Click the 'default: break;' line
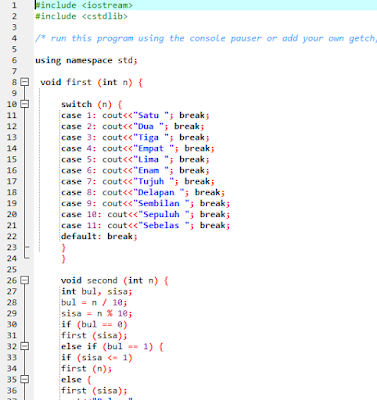This screenshot has width=377, height=400. click(99, 236)
